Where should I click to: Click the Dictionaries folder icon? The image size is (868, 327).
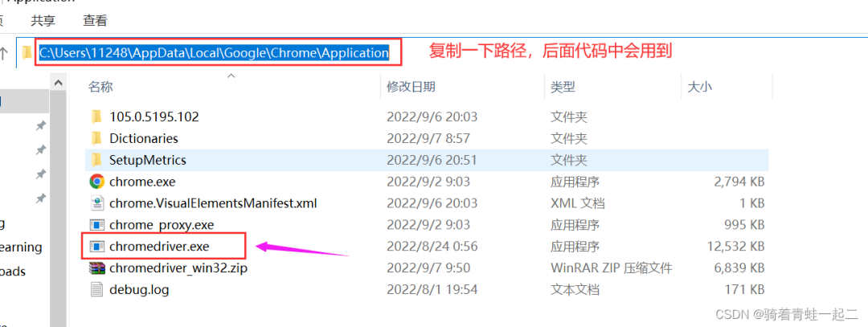[97, 137]
